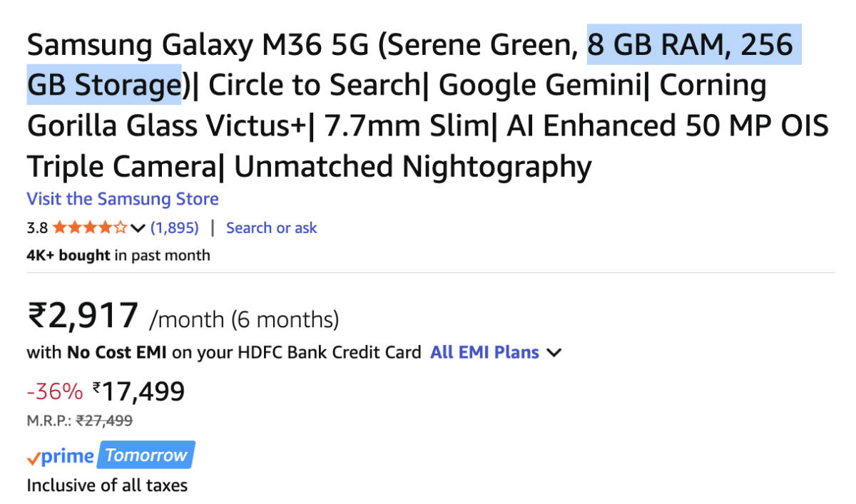The image size is (856, 504).
Task: Click the highlighted 8 GB RAM text
Action: click(x=646, y=45)
